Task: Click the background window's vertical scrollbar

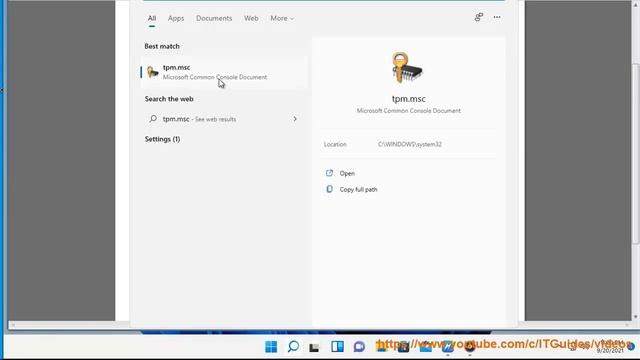Action: point(636,155)
